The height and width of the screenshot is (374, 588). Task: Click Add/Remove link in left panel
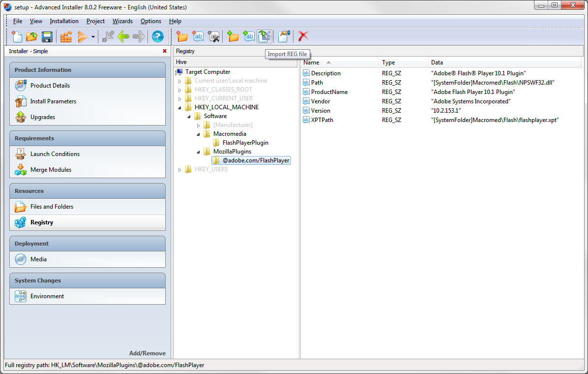tap(147, 353)
